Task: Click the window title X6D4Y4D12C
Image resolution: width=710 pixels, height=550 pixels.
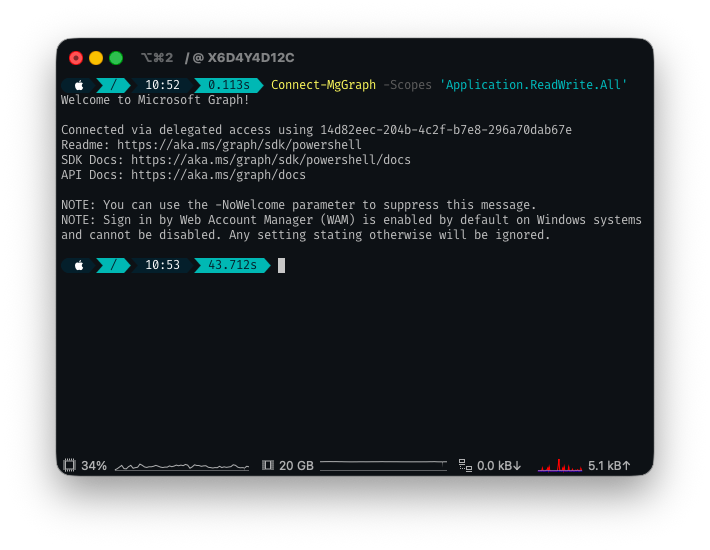Action: 250,58
